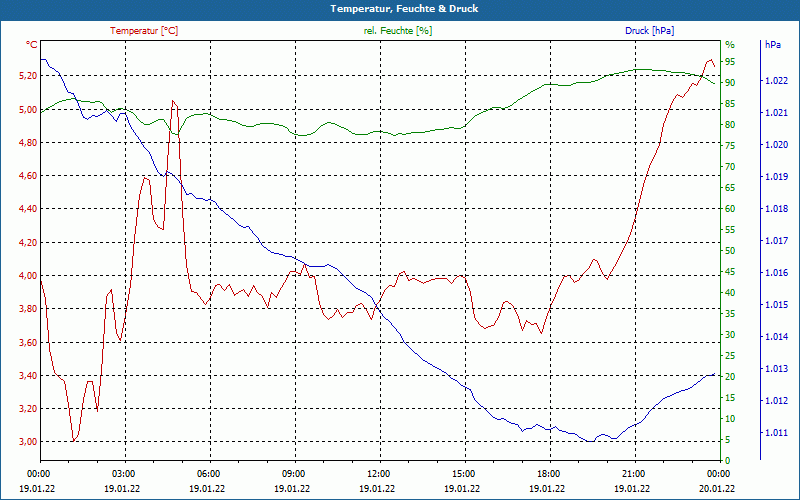800x500 pixels.
Task: Click the green '50' humidity axis tick
Action: click(730, 251)
